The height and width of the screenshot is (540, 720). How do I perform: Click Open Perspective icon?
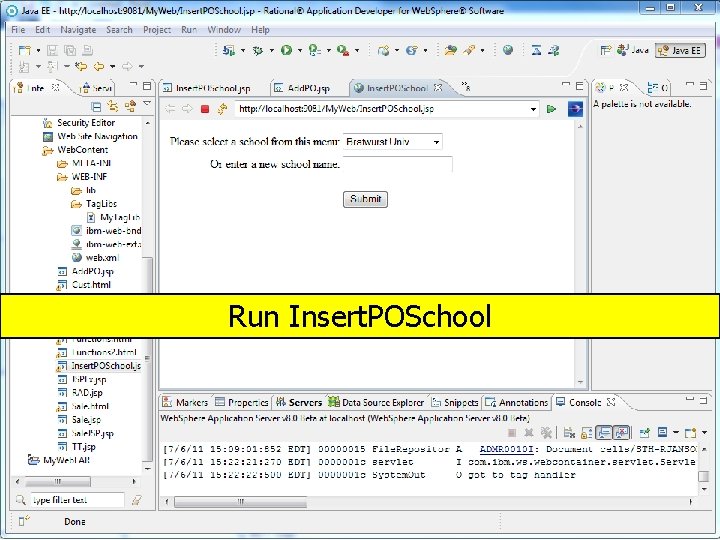pos(606,50)
